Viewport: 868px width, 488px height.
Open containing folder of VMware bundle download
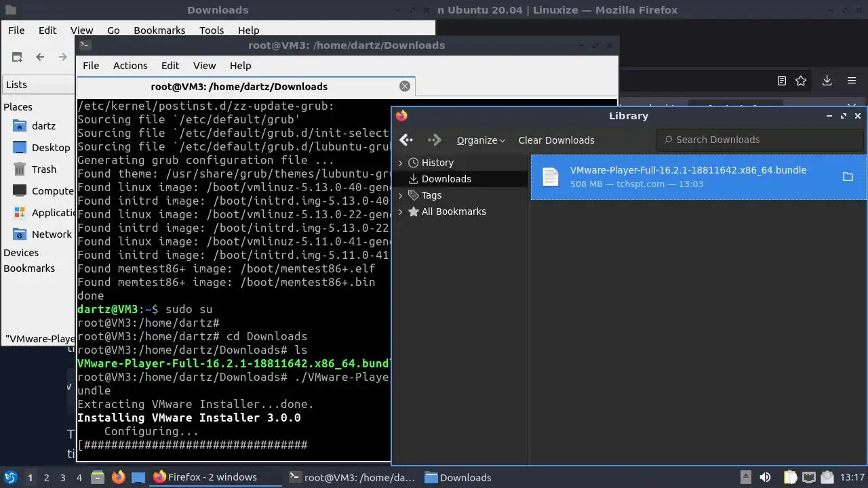[x=848, y=177]
